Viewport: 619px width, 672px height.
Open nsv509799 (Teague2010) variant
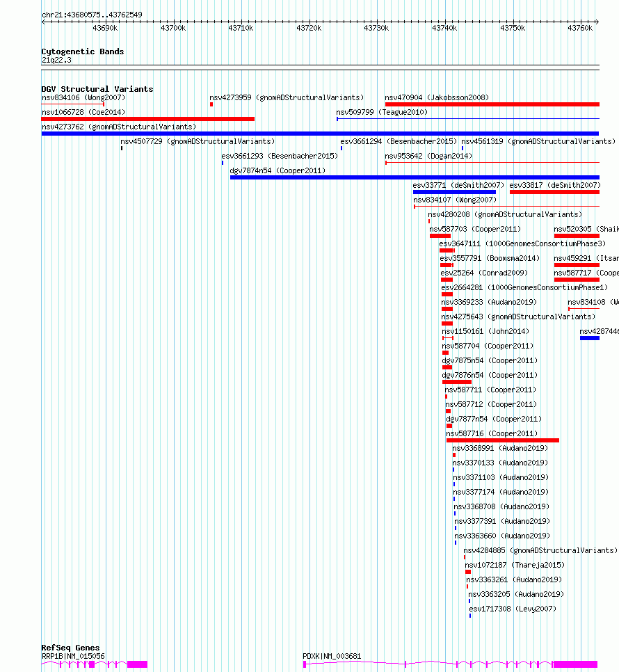click(382, 112)
